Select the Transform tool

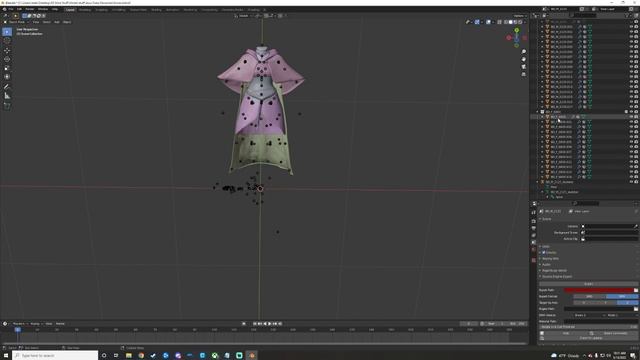(x=7, y=77)
